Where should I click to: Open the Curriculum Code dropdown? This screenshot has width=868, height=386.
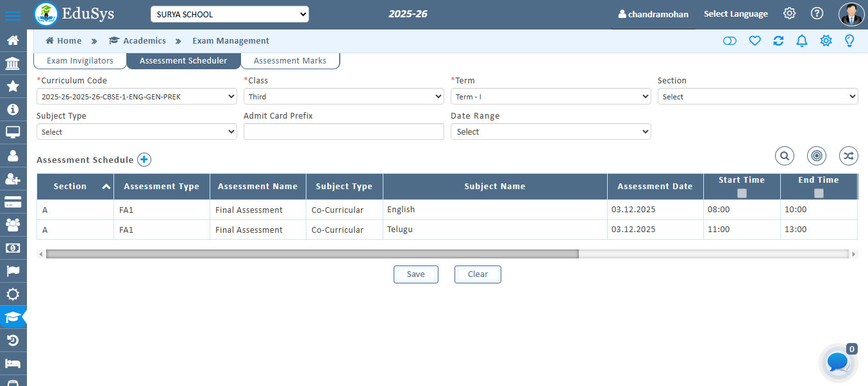(x=137, y=97)
